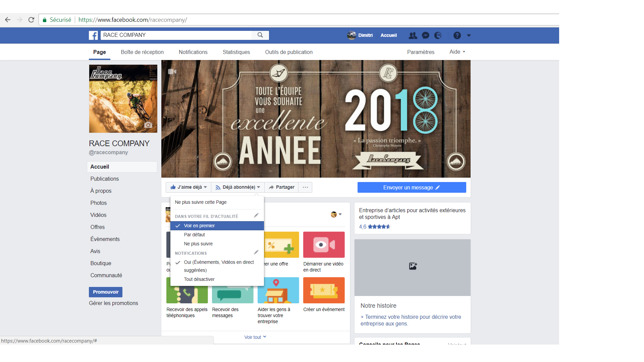Open Publications in sidebar
Image resolution: width=644 pixels, height=362 pixels.
point(105,179)
